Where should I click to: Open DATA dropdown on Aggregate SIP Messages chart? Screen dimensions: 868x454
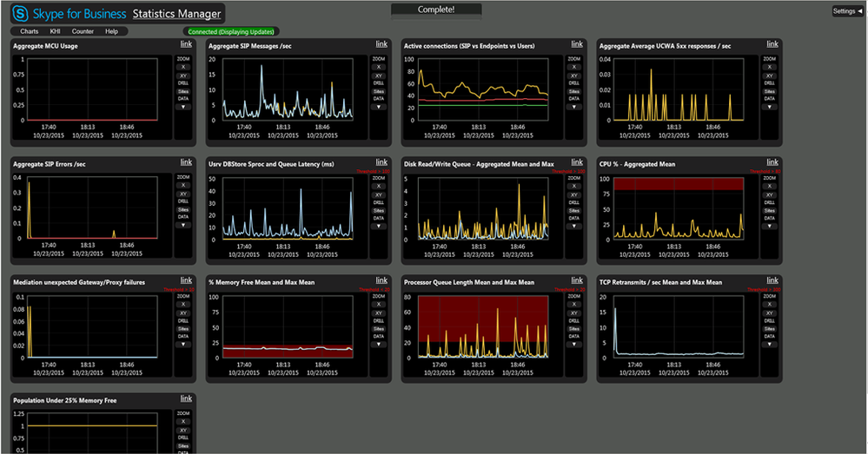[379, 107]
